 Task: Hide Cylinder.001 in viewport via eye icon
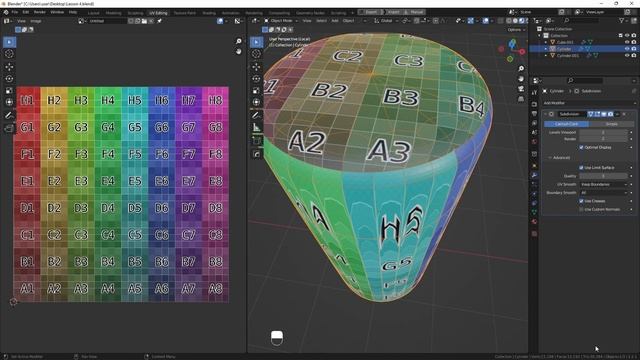627,56
